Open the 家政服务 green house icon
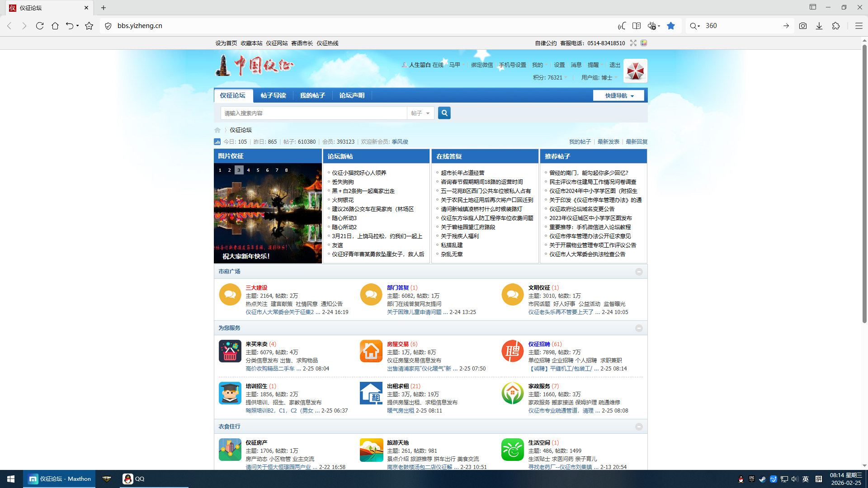The height and width of the screenshot is (488, 868). pyautogui.click(x=513, y=393)
